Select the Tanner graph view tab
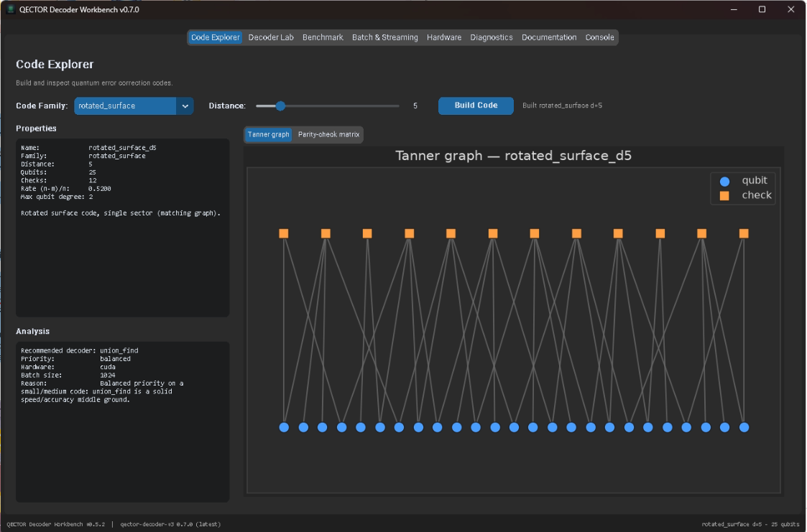The width and height of the screenshot is (807, 532). point(268,135)
